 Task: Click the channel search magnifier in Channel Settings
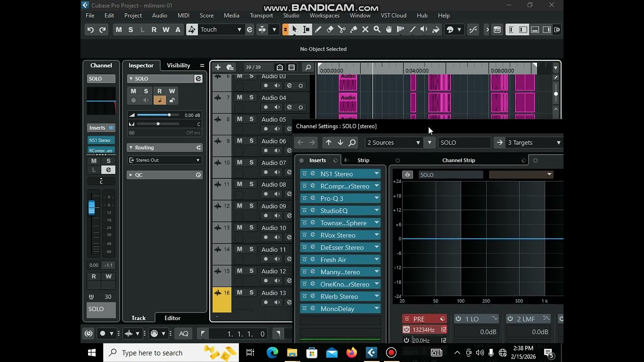point(352,143)
